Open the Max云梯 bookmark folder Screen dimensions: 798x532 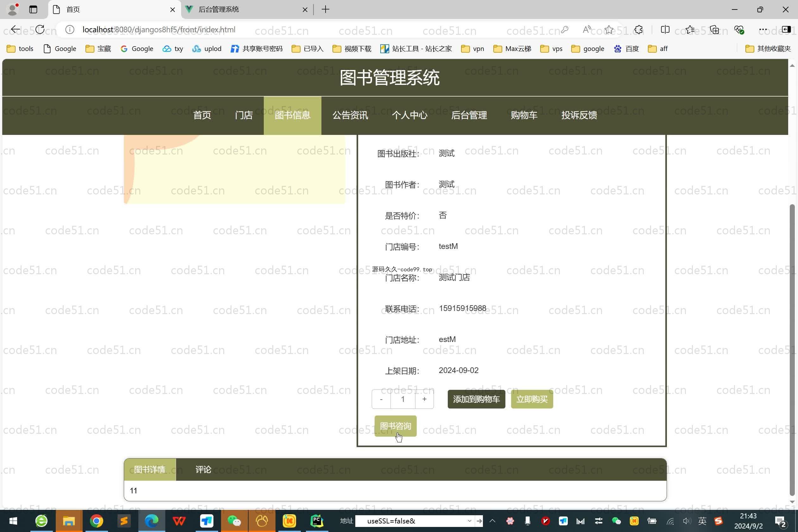click(512, 48)
